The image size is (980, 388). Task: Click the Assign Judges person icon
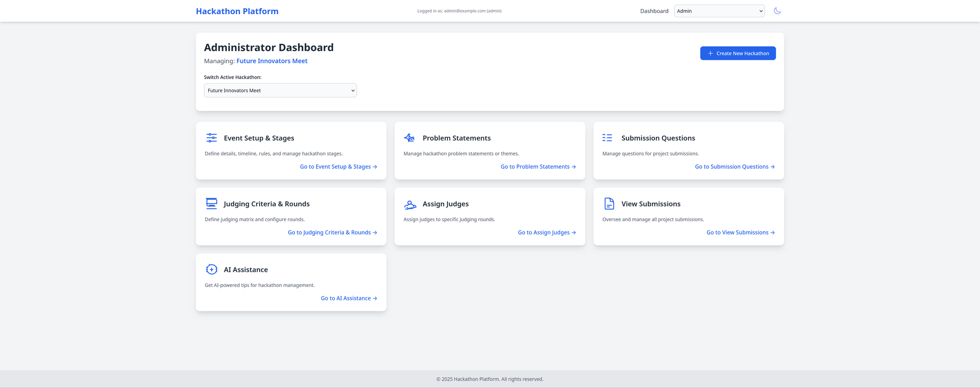[x=410, y=204]
